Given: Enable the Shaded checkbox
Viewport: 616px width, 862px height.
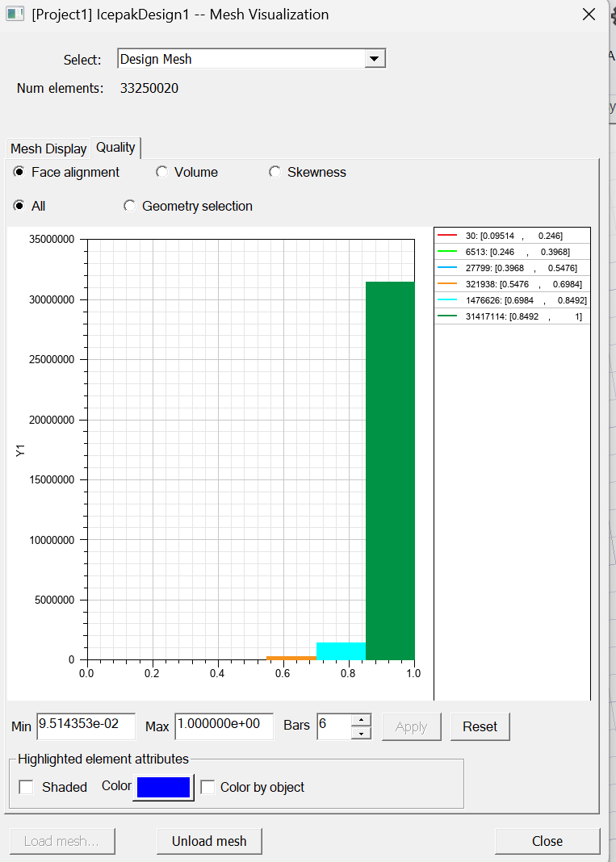Looking at the screenshot, I should pos(27,787).
